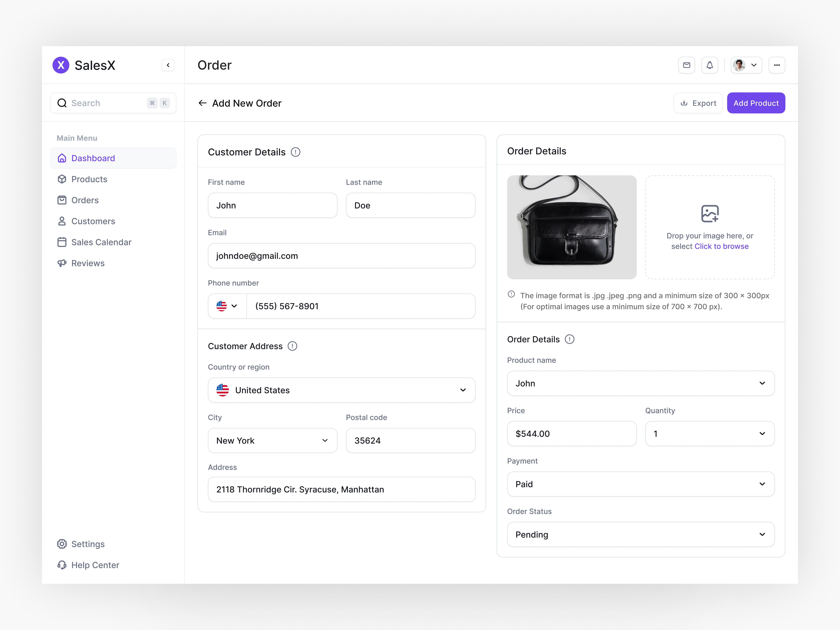This screenshot has height=630, width=840.
Task: Click the Last name field Doe
Action: click(x=411, y=205)
